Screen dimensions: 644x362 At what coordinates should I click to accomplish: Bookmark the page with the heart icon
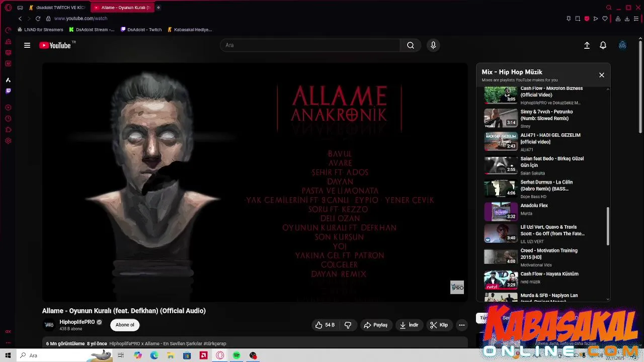pos(605,19)
